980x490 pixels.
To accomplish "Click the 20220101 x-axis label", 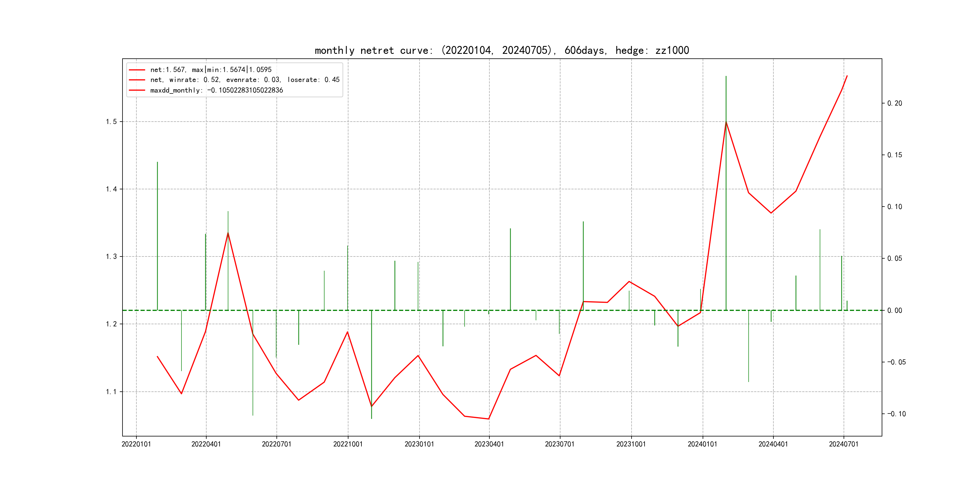I will 136,444.
